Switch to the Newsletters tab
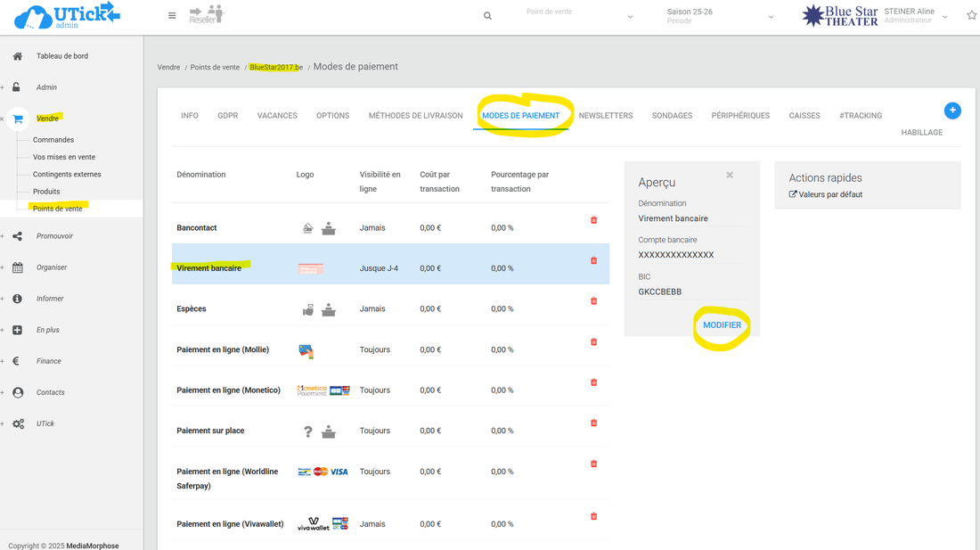This screenshot has height=550, width=980. pos(606,116)
